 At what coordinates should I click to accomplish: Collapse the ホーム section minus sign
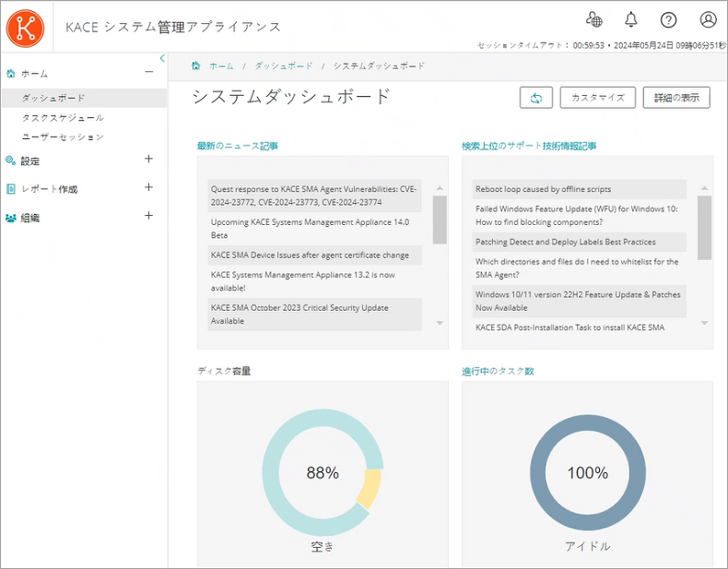click(x=149, y=72)
